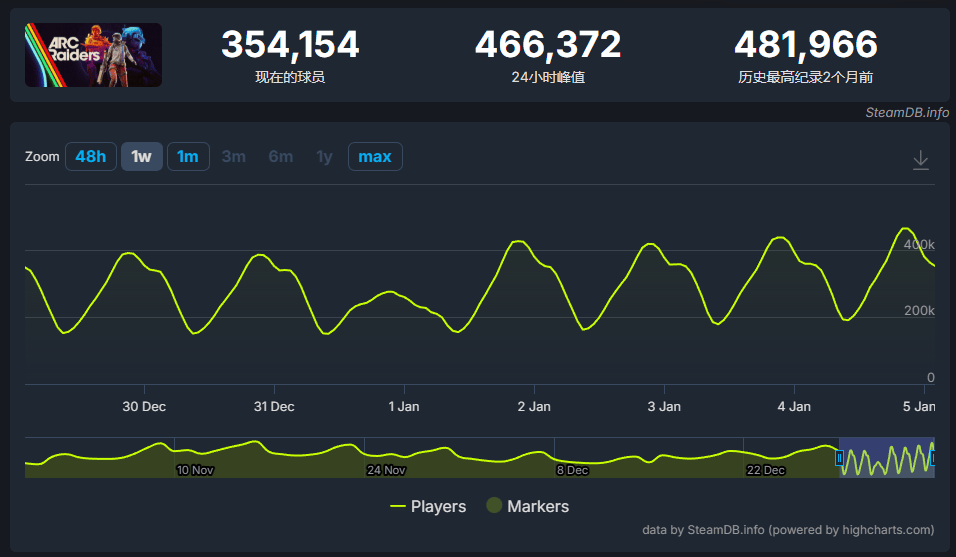Image resolution: width=956 pixels, height=557 pixels.
Task: Click the SteamDB.info watermark above the chart
Action: tap(907, 112)
